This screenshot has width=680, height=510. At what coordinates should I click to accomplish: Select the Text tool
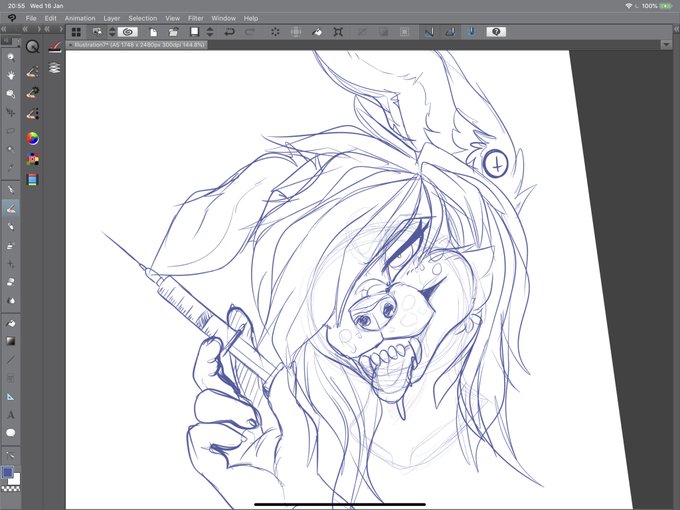point(11,415)
